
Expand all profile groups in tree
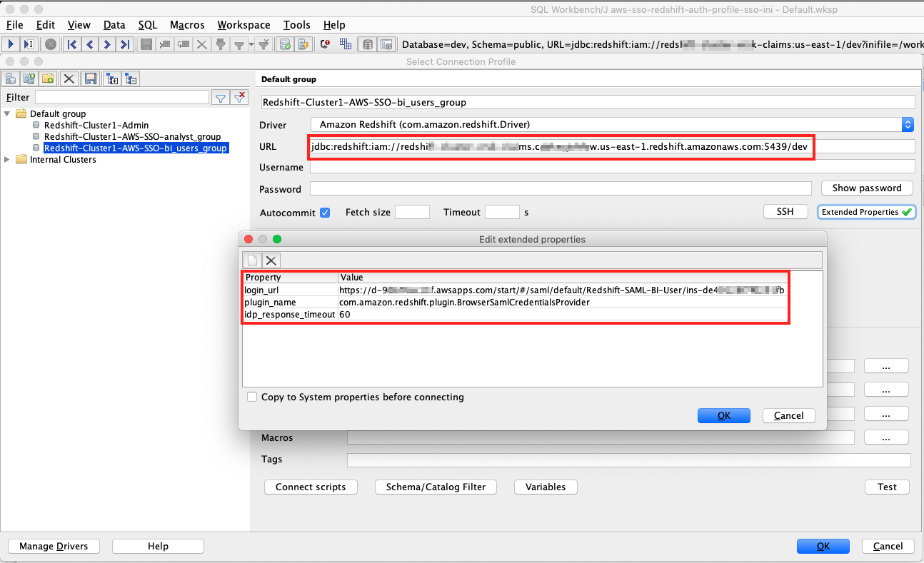(x=113, y=78)
